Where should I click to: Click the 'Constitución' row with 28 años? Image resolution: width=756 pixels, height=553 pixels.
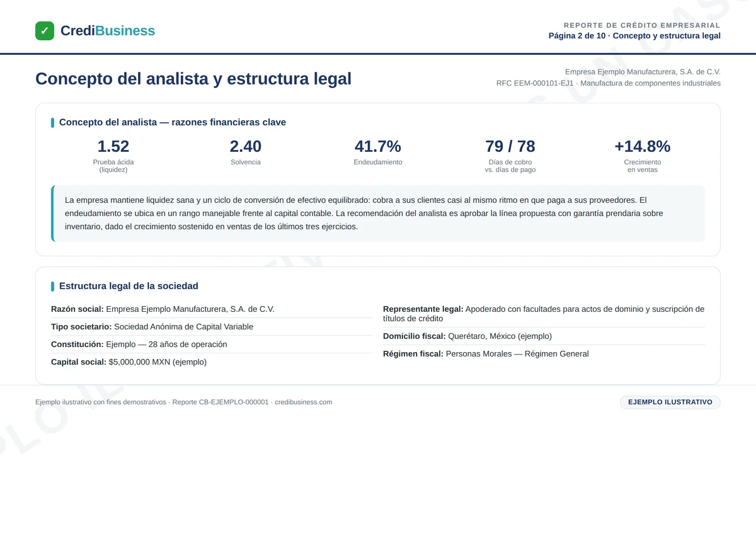tap(212, 345)
